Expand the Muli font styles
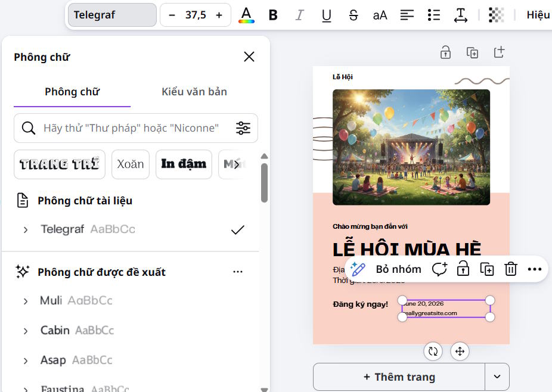The height and width of the screenshot is (392, 552). click(25, 300)
